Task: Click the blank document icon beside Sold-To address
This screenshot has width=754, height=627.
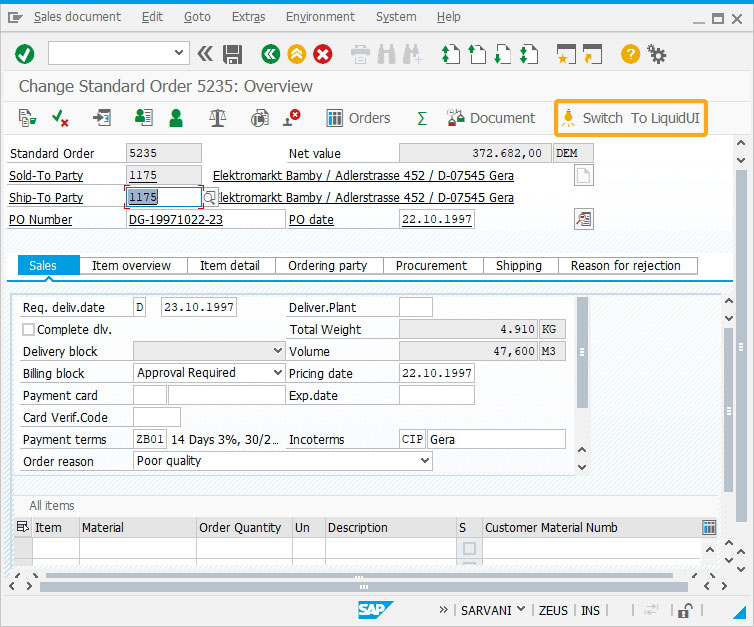Action: (584, 176)
